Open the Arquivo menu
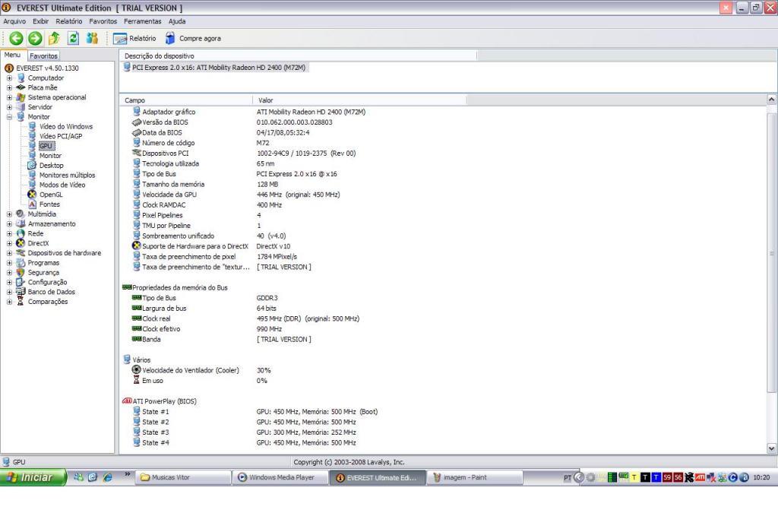778x532 pixels. 14,21
